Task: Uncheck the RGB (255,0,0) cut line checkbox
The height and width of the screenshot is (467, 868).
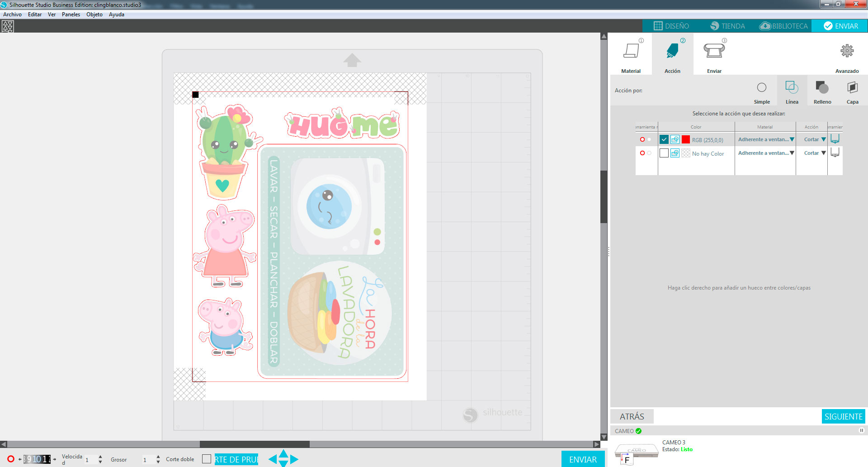Action: click(664, 139)
